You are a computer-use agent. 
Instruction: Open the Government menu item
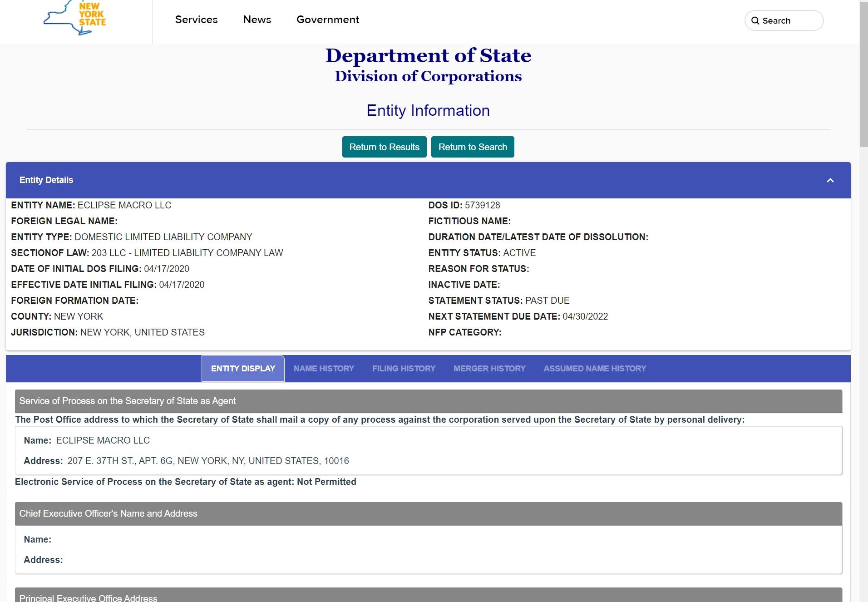pyautogui.click(x=328, y=20)
